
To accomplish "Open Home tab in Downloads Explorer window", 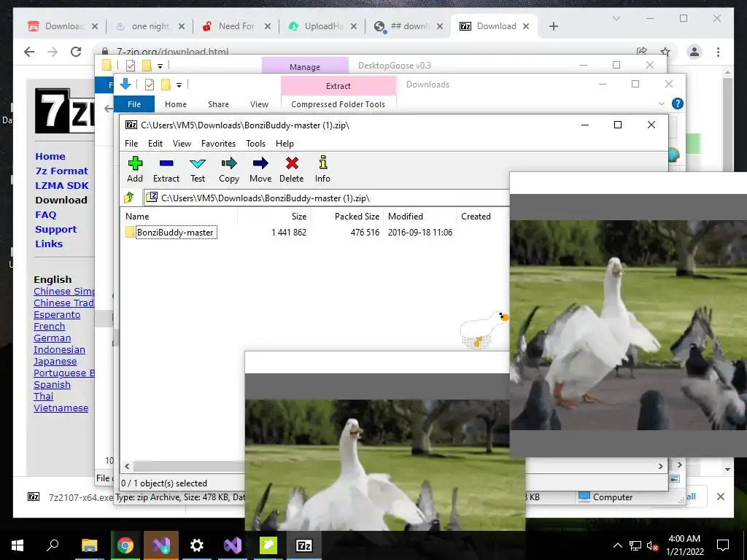I will (176, 104).
